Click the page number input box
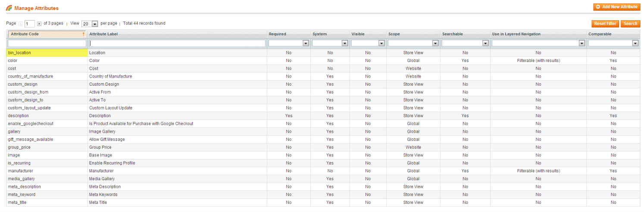 [30, 24]
